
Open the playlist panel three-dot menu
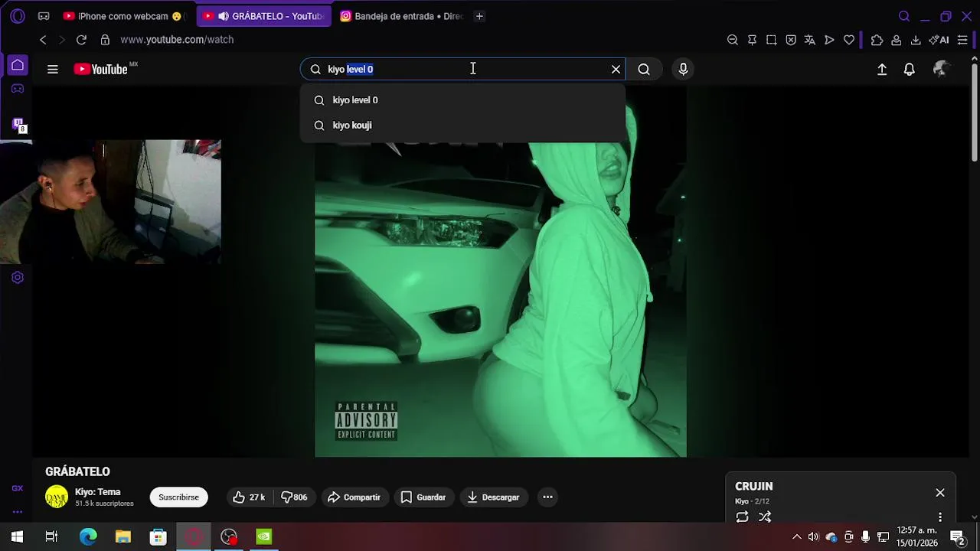pos(940,517)
